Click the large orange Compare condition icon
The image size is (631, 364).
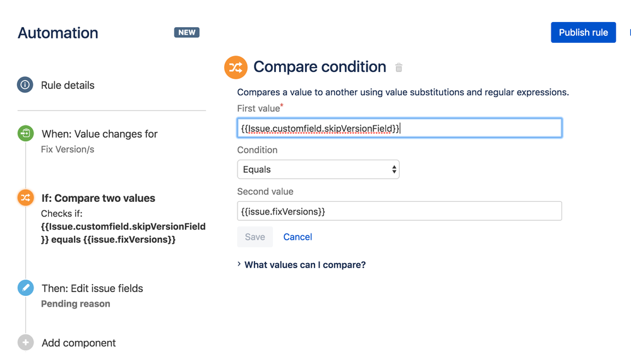click(x=236, y=68)
